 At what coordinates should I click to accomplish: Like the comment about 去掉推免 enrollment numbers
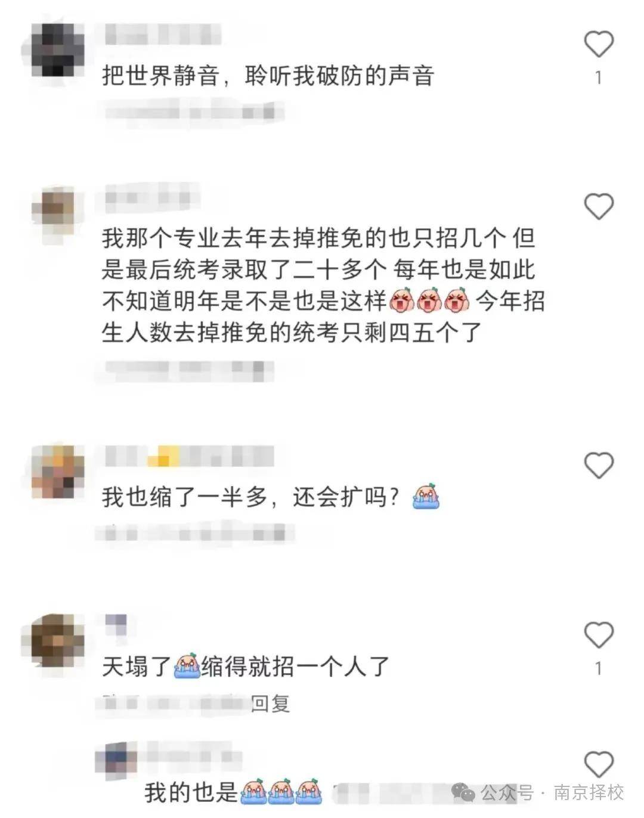click(598, 206)
